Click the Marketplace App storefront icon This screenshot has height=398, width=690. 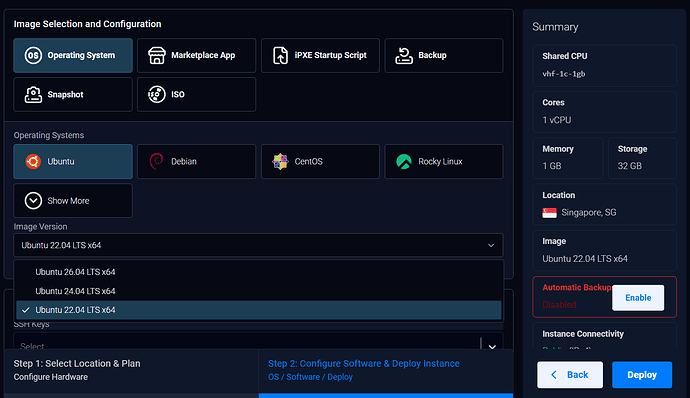157,55
